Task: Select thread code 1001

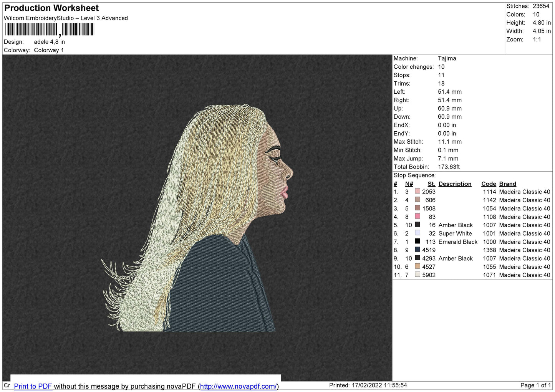Action: point(489,233)
